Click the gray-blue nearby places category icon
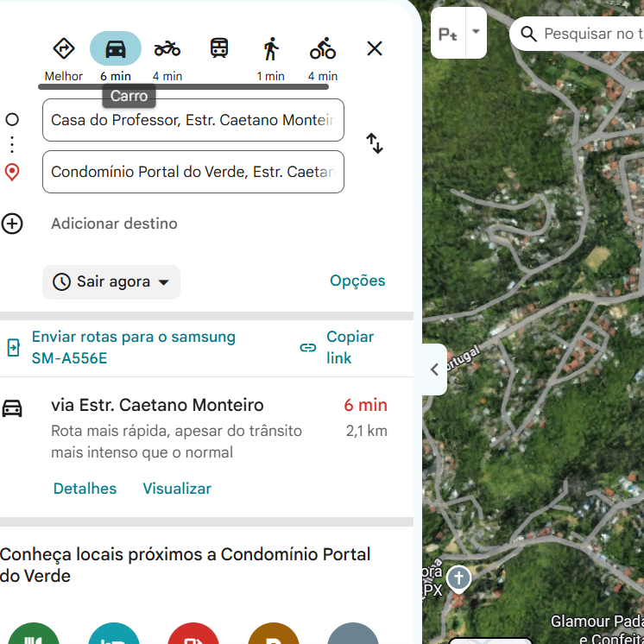 (353, 634)
